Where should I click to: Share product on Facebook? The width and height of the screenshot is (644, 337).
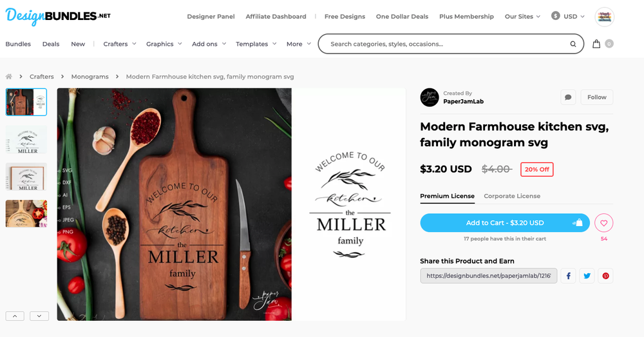[x=569, y=276]
